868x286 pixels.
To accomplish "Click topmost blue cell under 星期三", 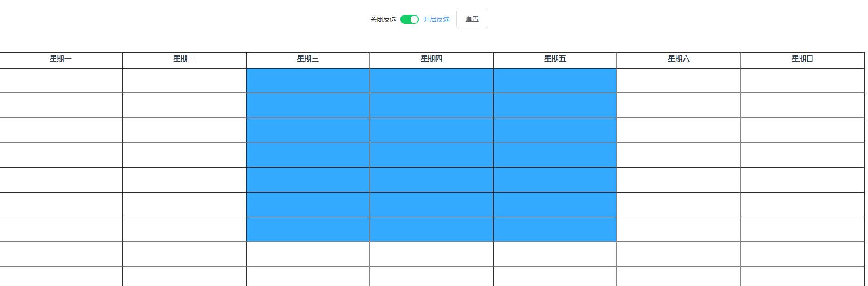I will 308,80.
